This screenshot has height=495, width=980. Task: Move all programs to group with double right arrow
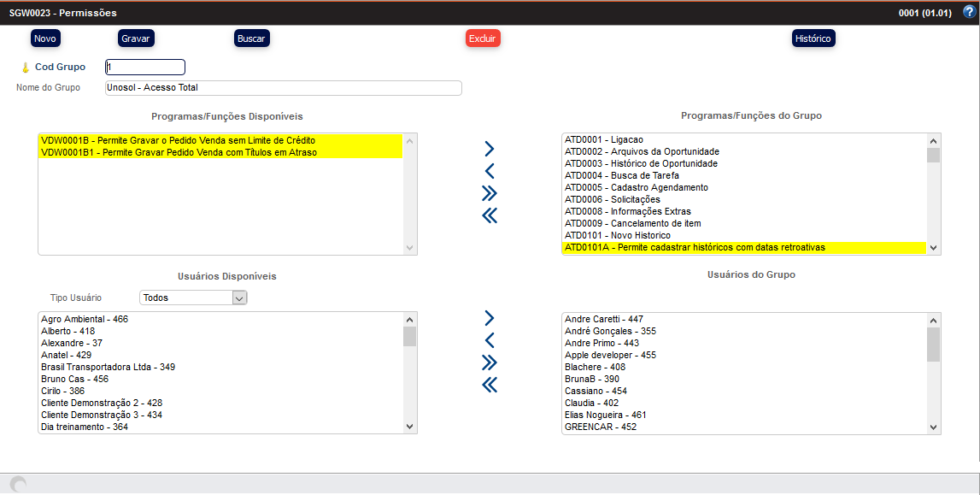(x=489, y=192)
